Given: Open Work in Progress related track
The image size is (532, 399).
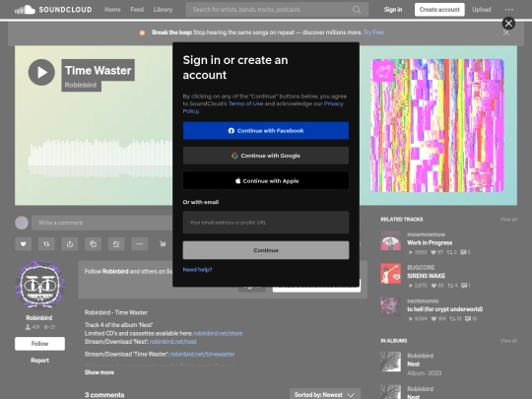Looking at the screenshot, I should [x=430, y=243].
